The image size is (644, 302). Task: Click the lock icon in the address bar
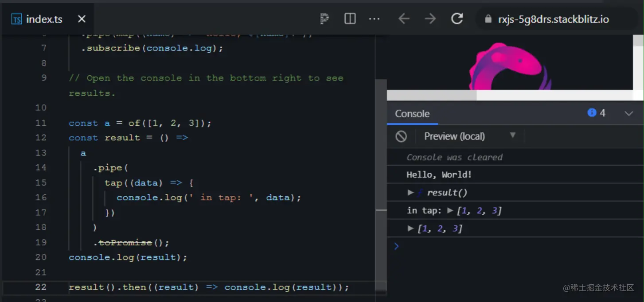488,19
